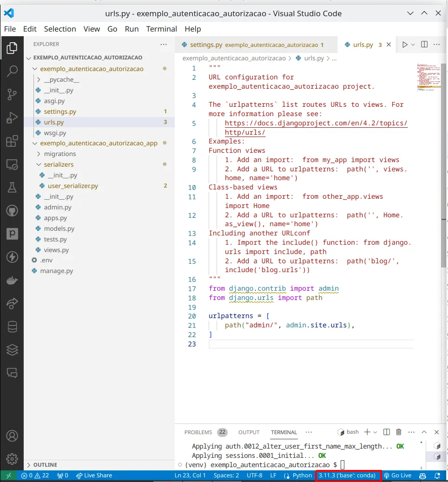This screenshot has height=482, width=448.
Task: Click the terminal command prompt line
Action: (x=264, y=465)
